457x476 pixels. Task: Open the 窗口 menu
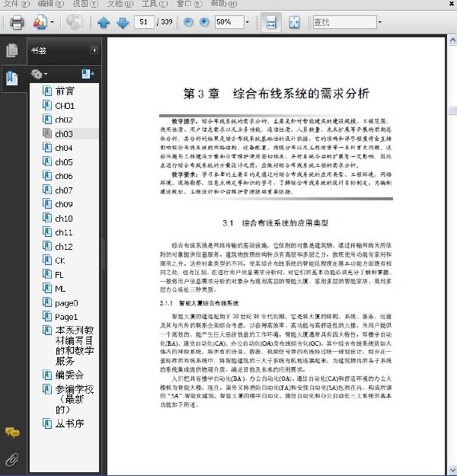click(190, 4)
